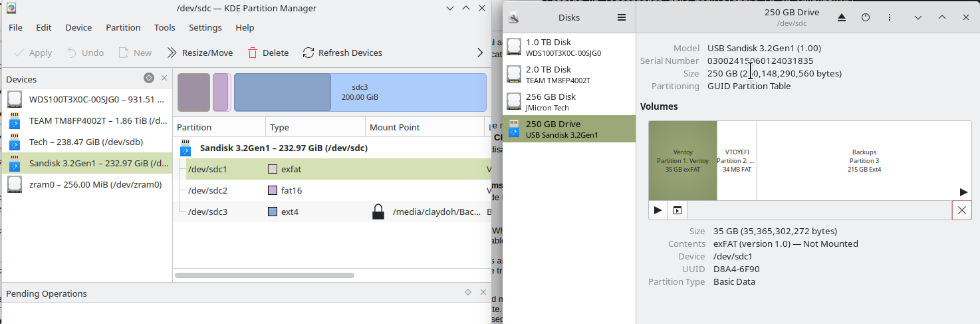The image size is (980, 324).
Task: Click the serial number 03002415060124031835
Action: [760, 61]
